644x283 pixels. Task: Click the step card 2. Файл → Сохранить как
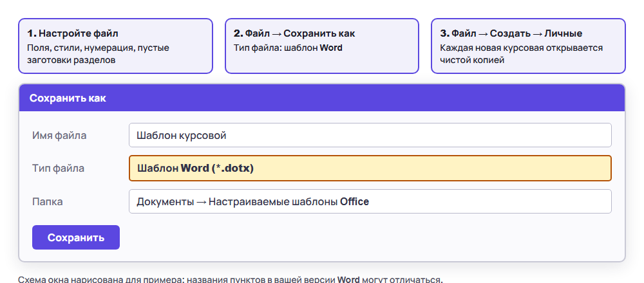click(x=322, y=46)
